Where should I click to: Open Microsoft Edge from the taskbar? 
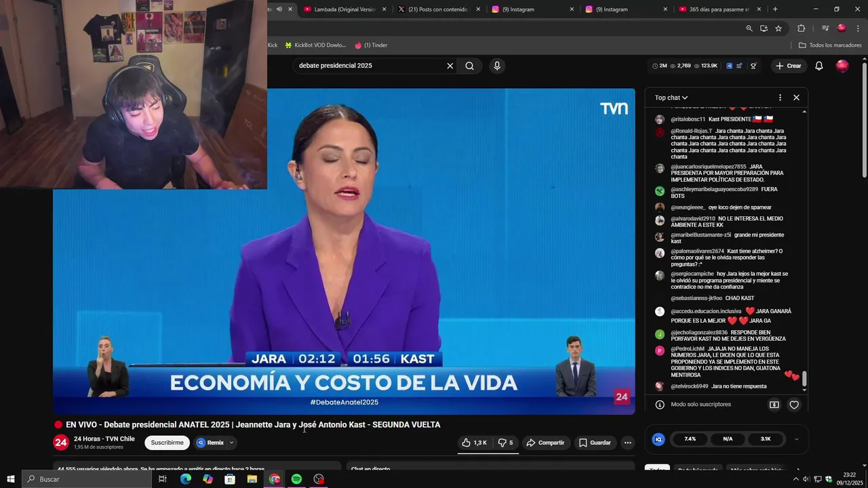tap(185, 479)
